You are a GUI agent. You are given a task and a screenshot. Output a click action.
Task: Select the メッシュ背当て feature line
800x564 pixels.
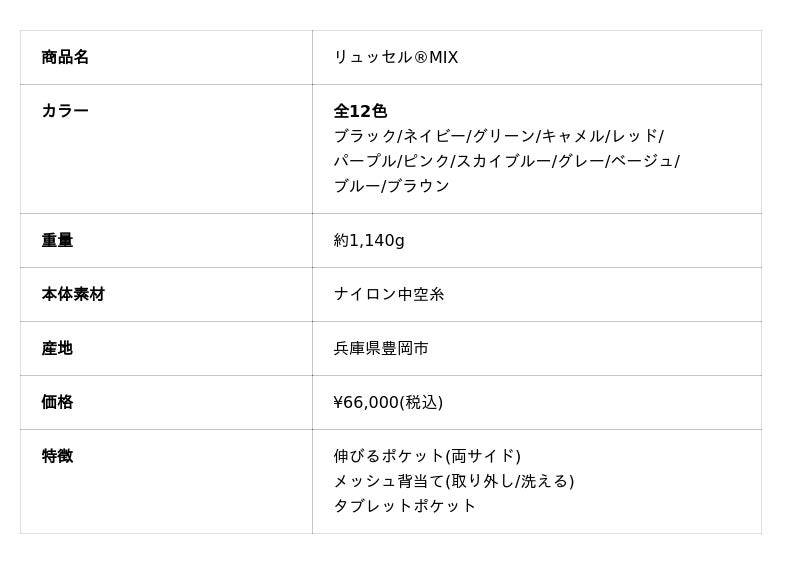tap(453, 481)
